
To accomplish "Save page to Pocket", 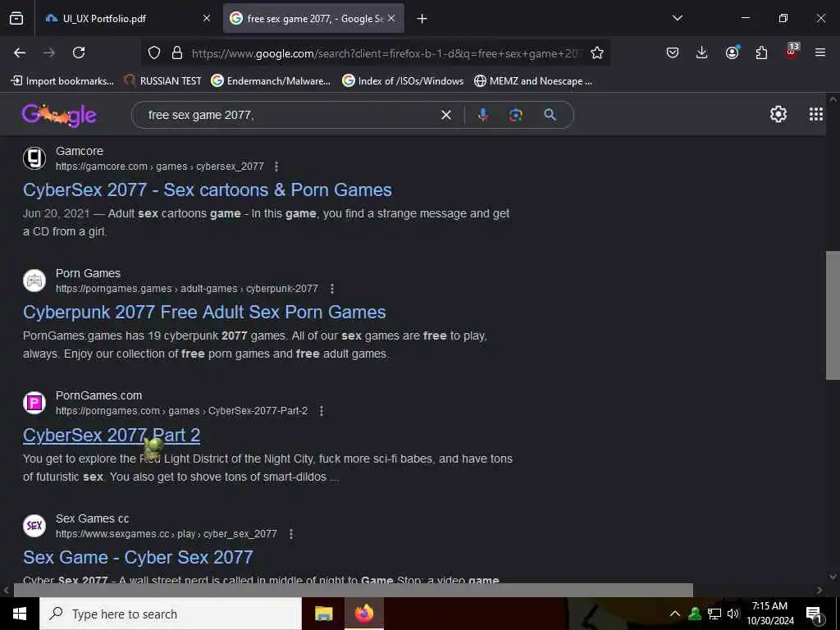I will (673, 52).
